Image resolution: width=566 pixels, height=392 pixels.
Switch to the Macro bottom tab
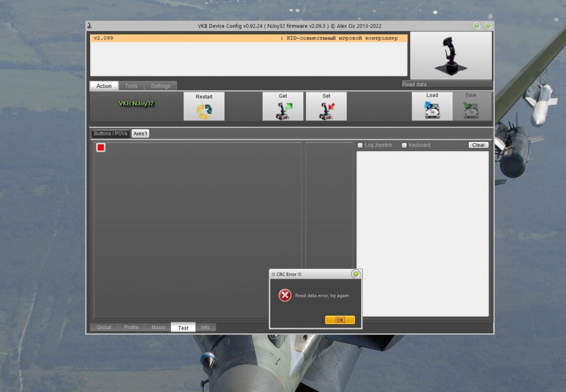pyautogui.click(x=158, y=327)
